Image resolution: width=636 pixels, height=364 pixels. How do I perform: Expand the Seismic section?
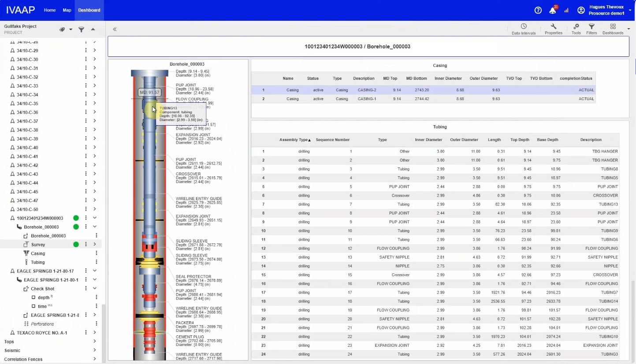click(x=94, y=350)
